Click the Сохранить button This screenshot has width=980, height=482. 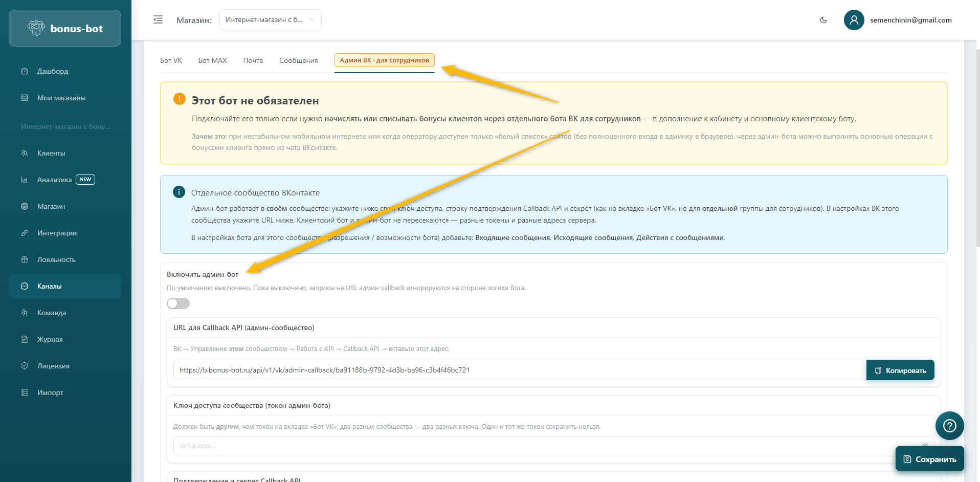point(929,459)
